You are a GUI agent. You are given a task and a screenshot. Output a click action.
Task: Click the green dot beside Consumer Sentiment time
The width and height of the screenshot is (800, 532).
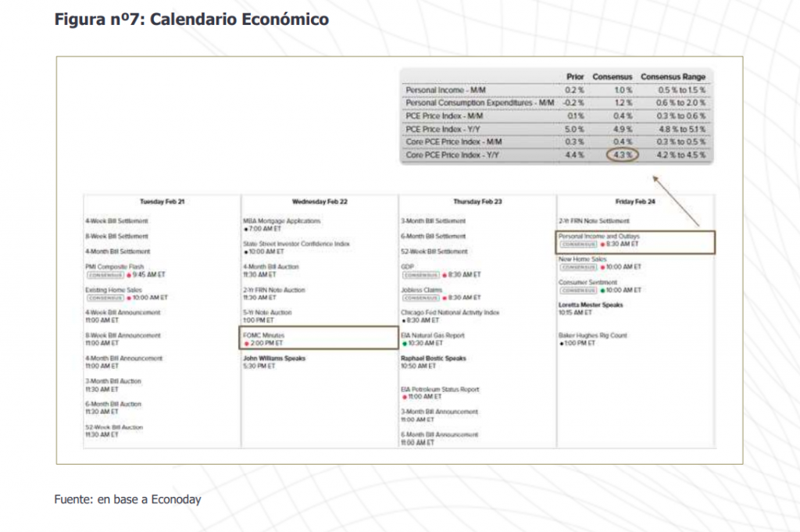click(x=602, y=290)
